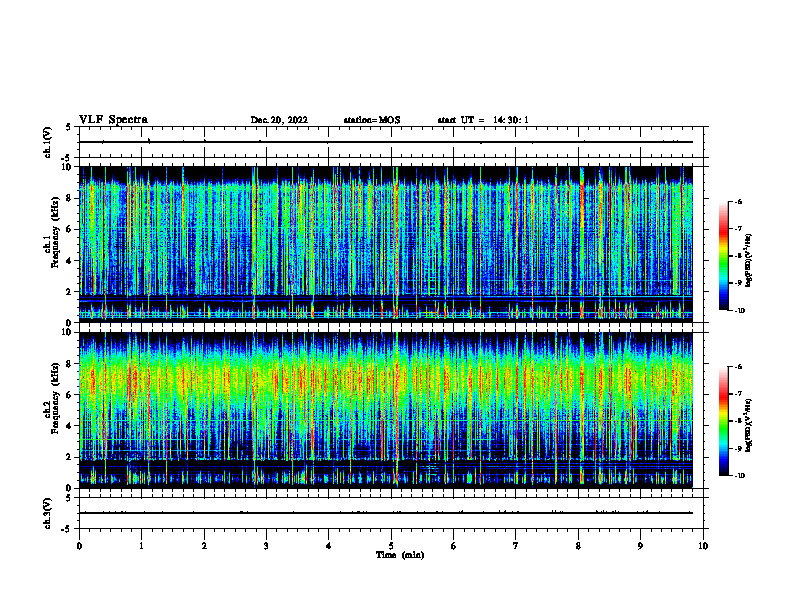Click ch.2 frequency tick label "0"

click(70, 488)
